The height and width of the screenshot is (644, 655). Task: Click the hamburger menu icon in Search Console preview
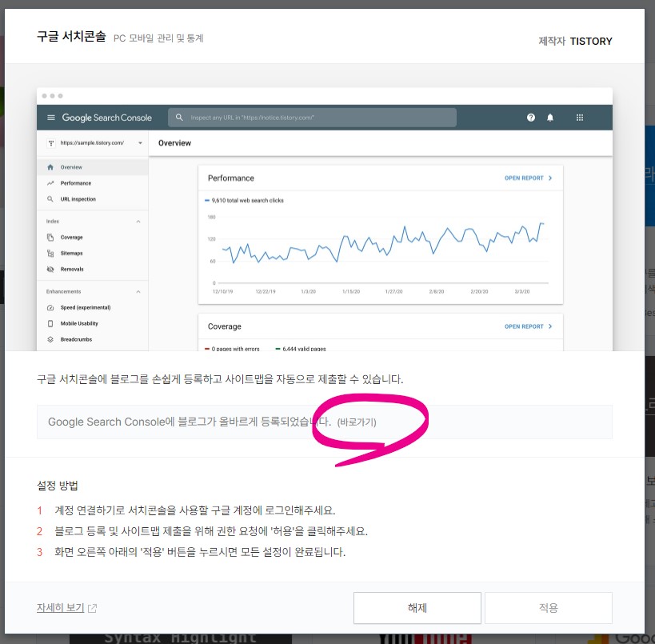click(x=51, y=118)
